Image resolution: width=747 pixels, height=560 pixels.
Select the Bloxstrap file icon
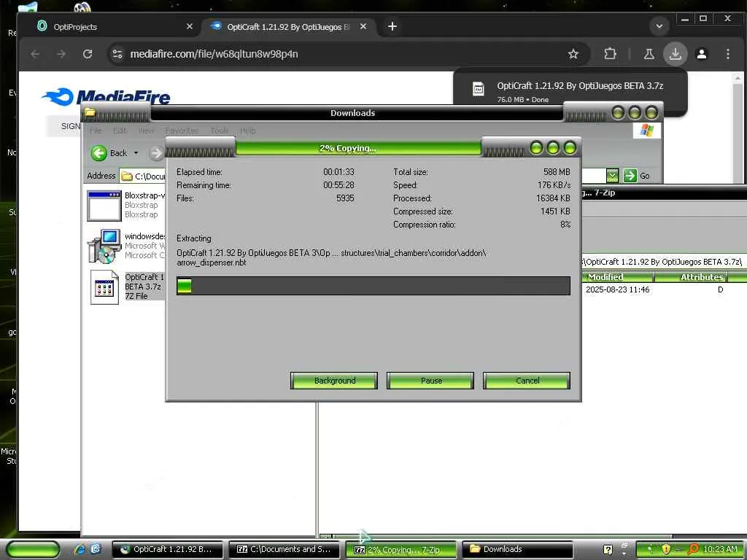tap(104, 206)
